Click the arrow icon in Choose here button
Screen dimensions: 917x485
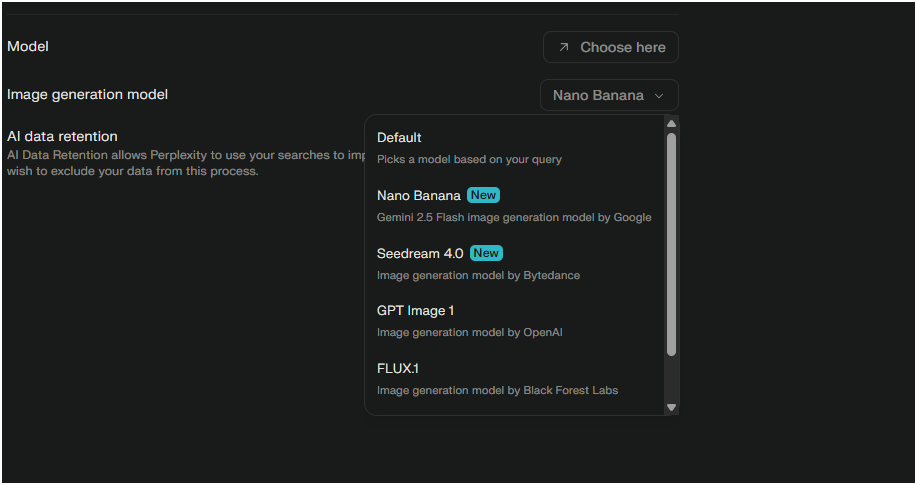564,47
